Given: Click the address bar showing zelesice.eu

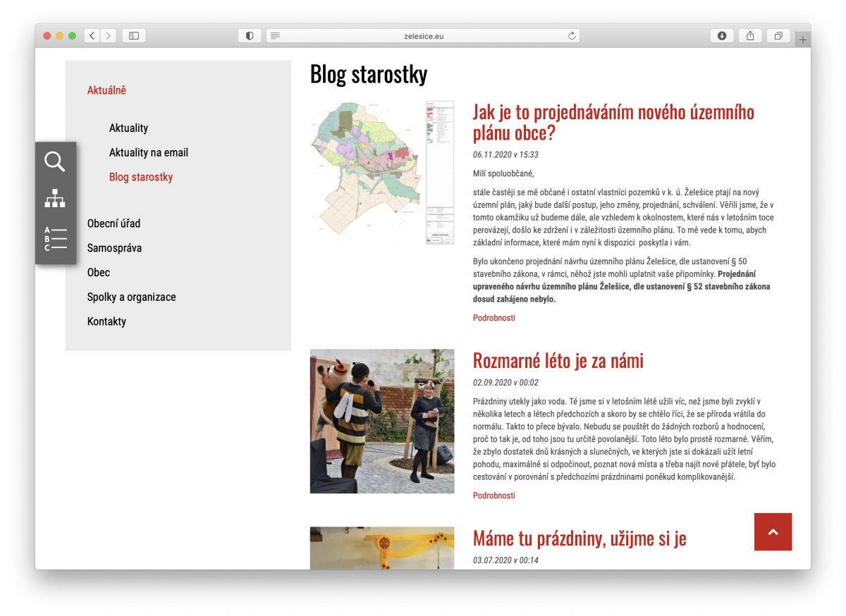Looking at the screenshot, I should [x=422, y=35].
